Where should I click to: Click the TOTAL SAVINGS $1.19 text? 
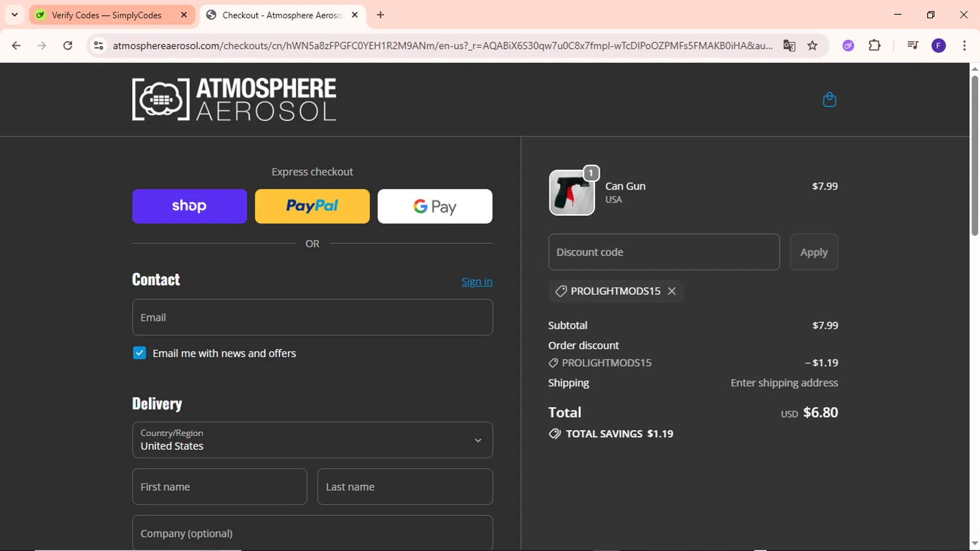619,434
